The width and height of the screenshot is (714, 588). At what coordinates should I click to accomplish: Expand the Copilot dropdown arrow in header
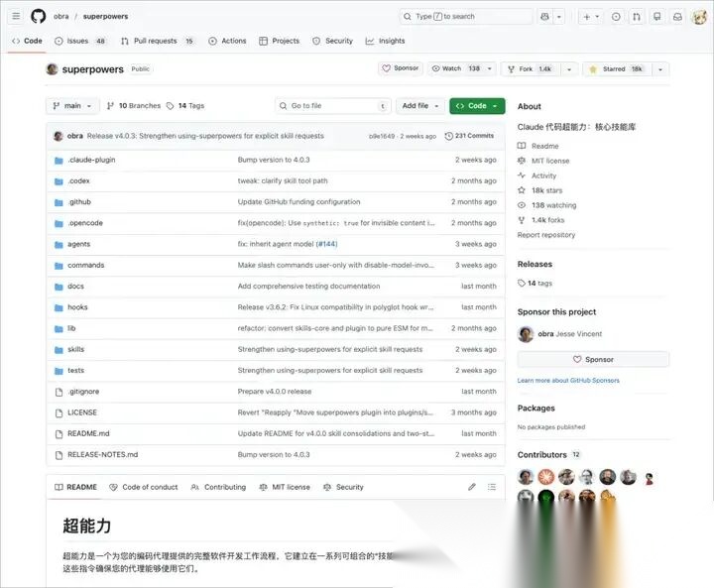(559, 17)
